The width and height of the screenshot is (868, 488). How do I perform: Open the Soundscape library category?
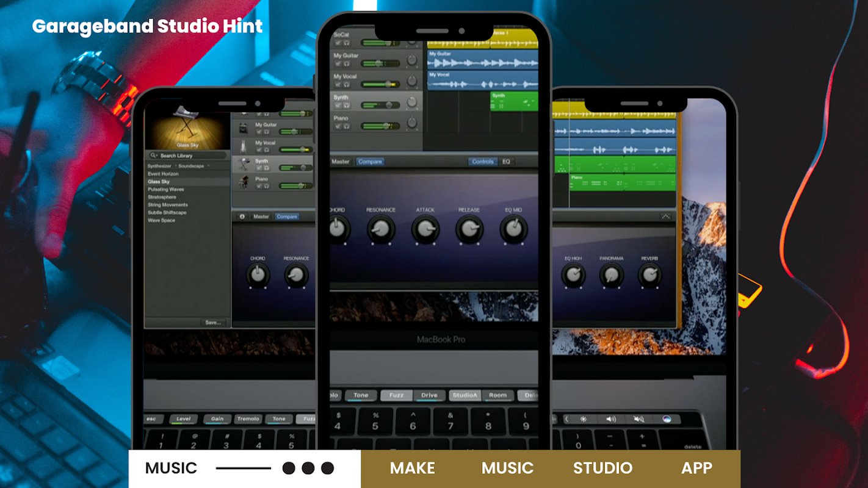point(191,166)
